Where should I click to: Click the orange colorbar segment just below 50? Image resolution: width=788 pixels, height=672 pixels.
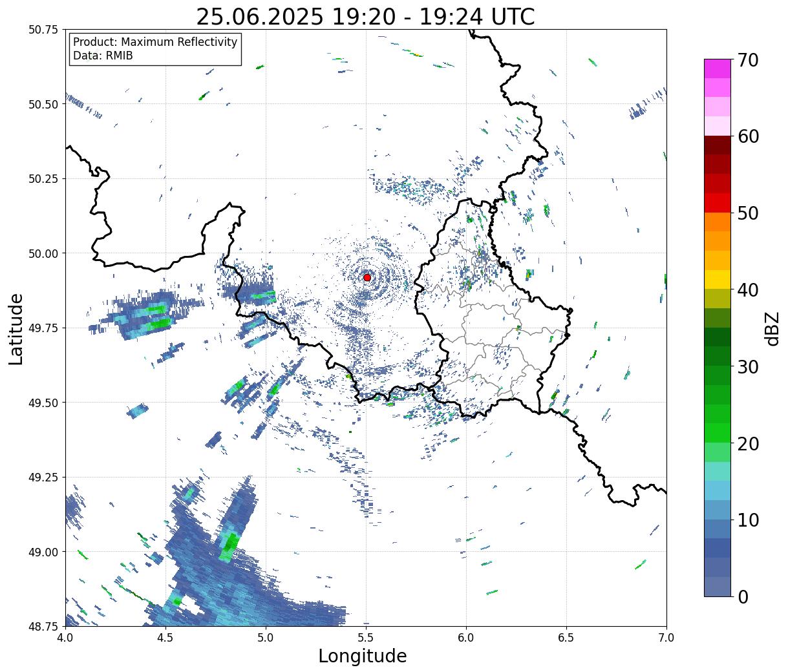click(x=718, y=222)
